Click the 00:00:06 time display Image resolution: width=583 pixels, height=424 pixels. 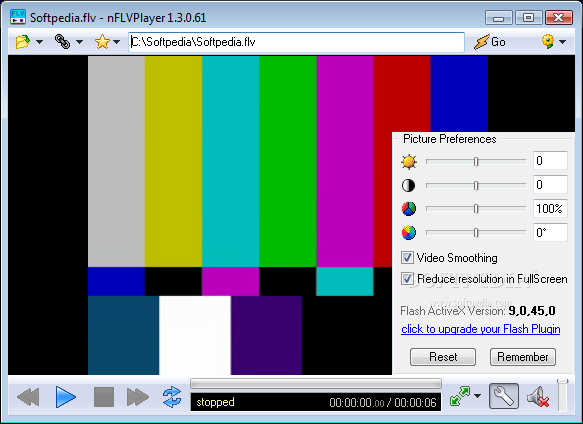[415, 402]
